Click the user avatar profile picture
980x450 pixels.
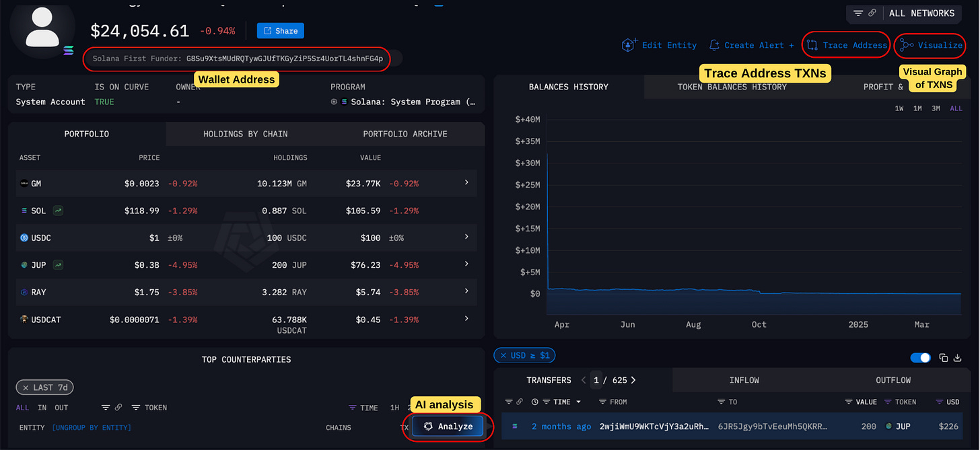pyautogui.click(x=42, y=28)
